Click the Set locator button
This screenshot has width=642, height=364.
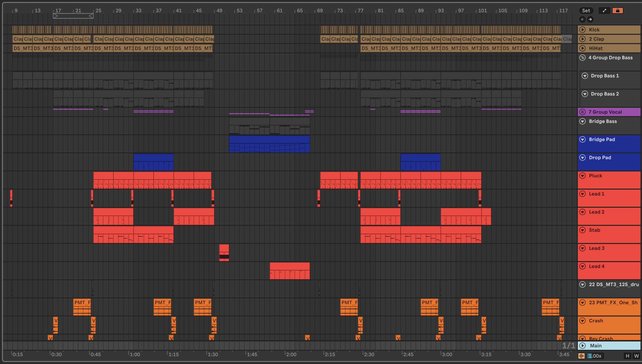pos(586,11)
